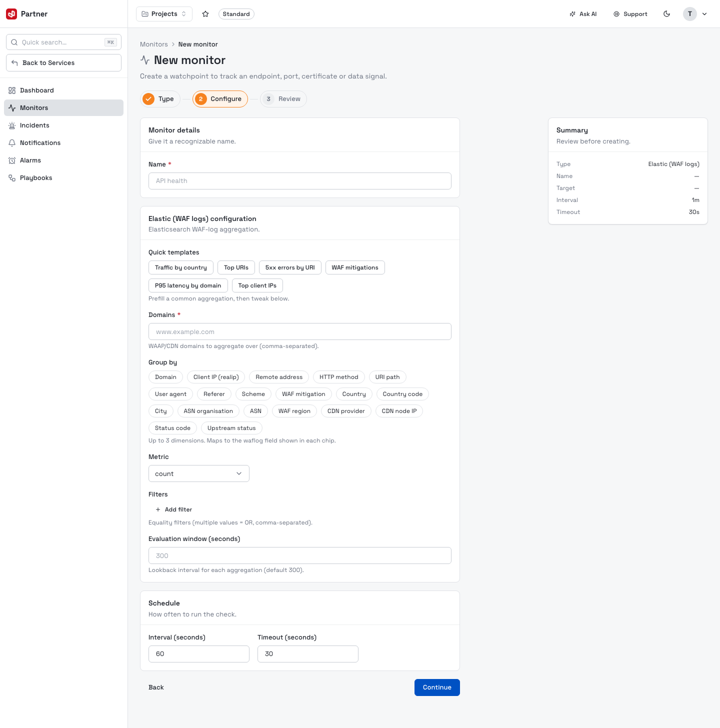Go to Monitors in sidebar
Viewport: 720px width, 728px height.
tap(63, 108)
